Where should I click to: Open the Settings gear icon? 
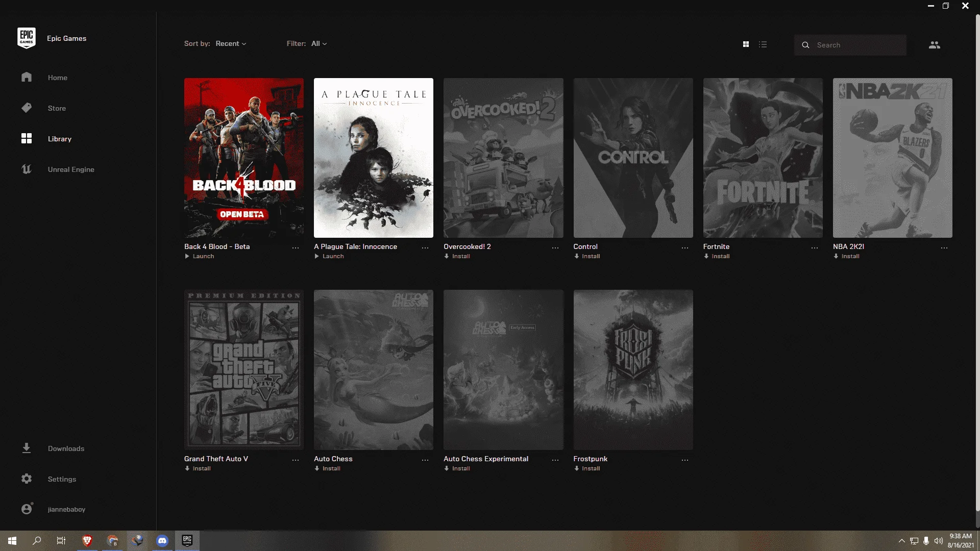(27, 479)
